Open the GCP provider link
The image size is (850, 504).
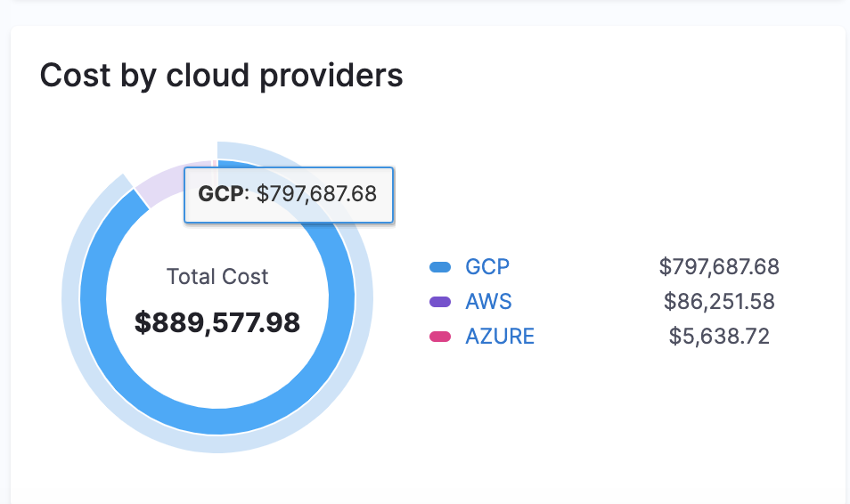coord(487,266)
